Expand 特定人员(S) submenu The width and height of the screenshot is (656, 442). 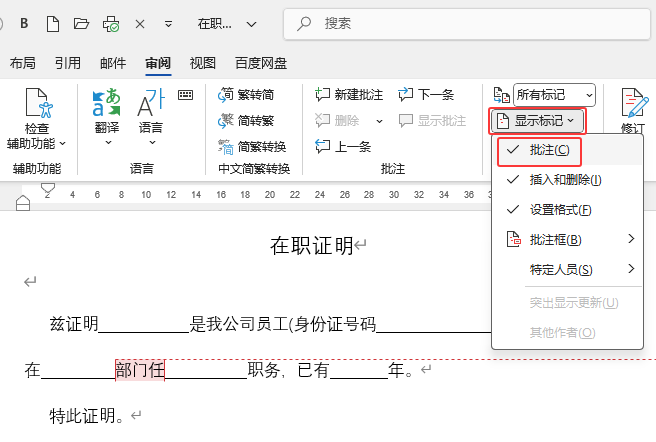pos(567,269)
